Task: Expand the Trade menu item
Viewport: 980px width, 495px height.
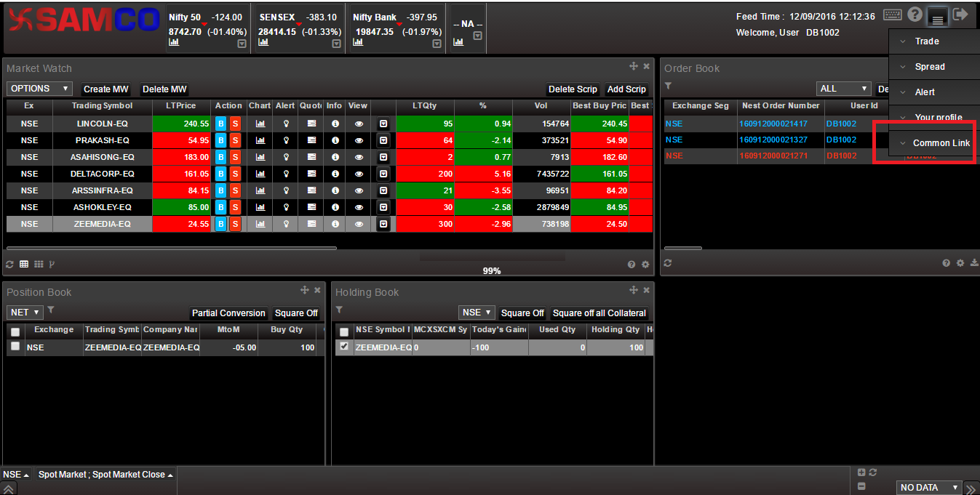Action: pos(934,41)
